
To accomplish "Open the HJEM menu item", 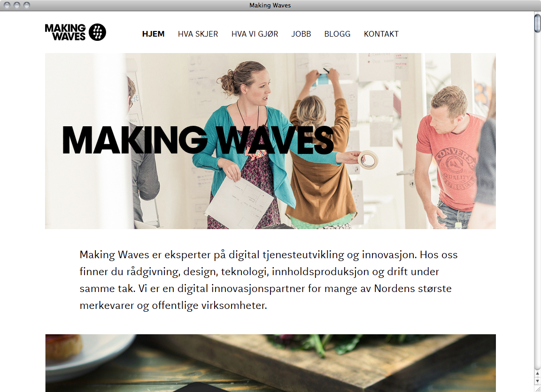I will (153, 34).
